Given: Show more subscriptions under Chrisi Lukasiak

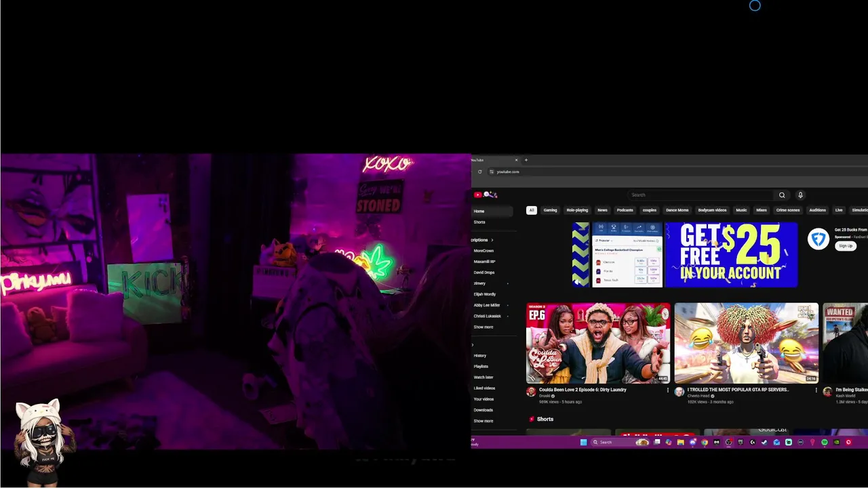Looking at the screenshot, I should click(484, 327).
